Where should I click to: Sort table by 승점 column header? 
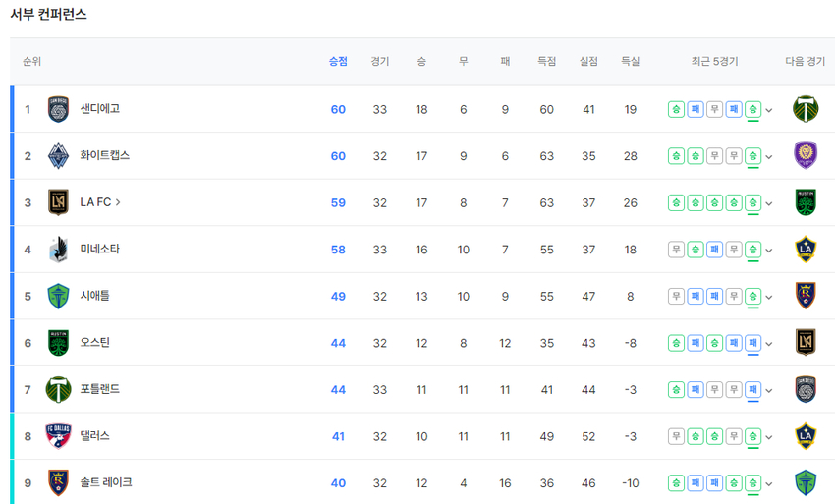pyautogui.click(x=338, y=61)
